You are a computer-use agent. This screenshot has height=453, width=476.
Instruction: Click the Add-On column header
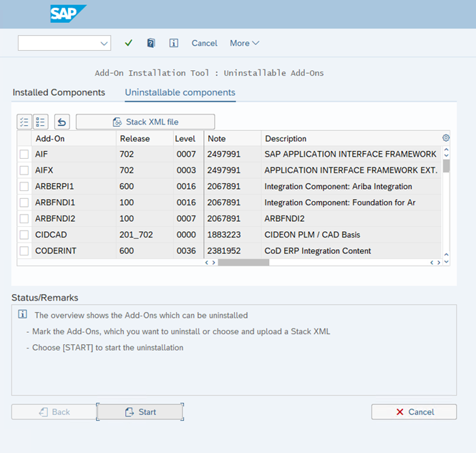click(74, 139)
